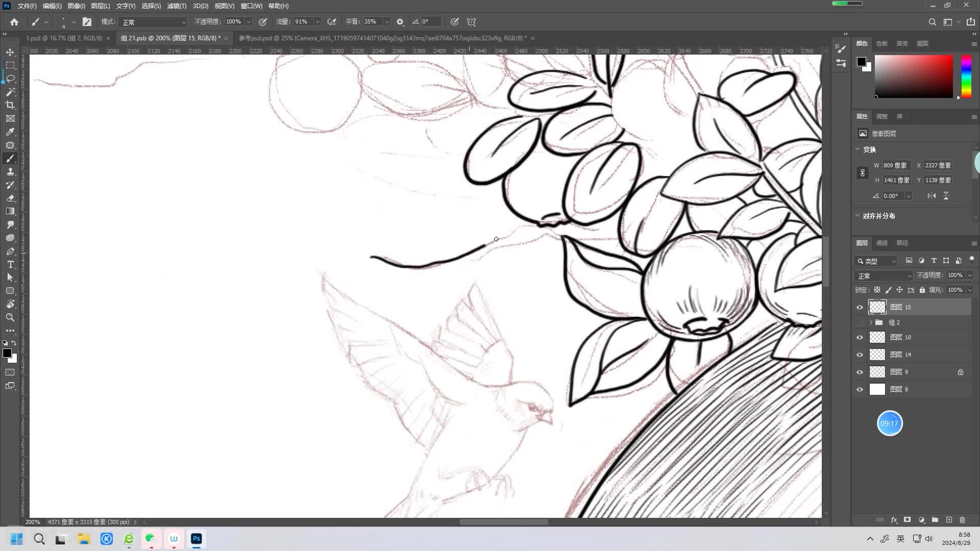Open brush settings panel icon

[x=87, y=22]
